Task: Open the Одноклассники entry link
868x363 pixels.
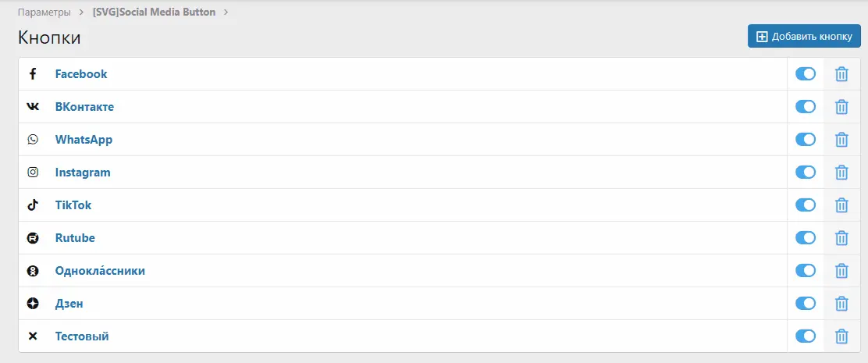Action: click(100, 271)
